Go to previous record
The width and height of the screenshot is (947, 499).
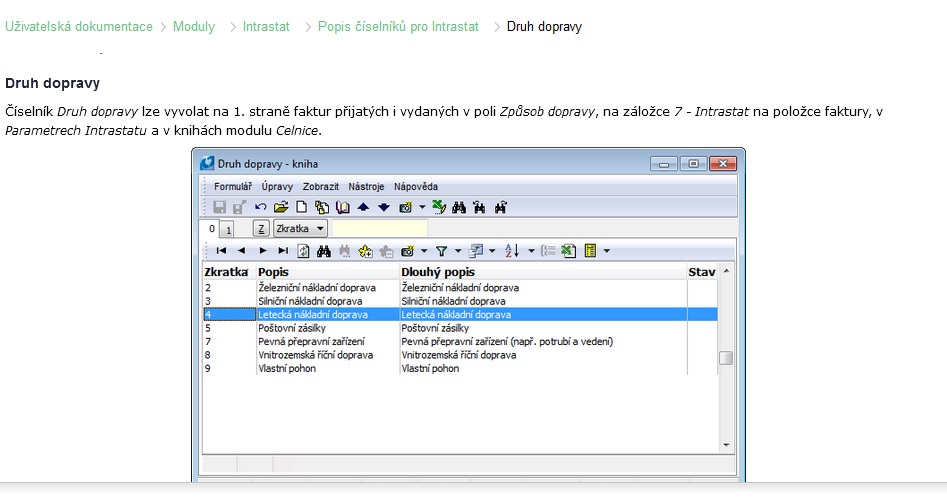coord(242,251)
